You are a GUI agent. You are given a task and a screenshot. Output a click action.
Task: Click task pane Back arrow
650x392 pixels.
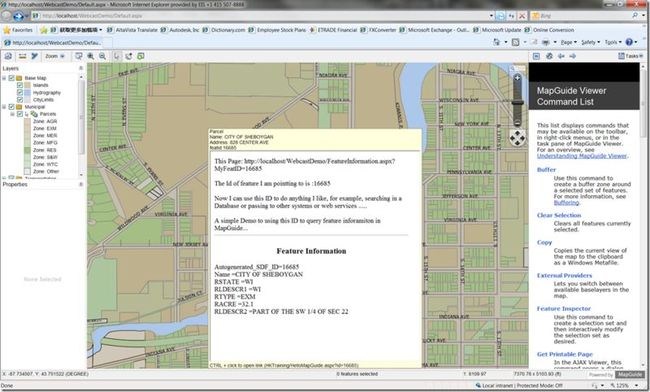click(561, 56)
